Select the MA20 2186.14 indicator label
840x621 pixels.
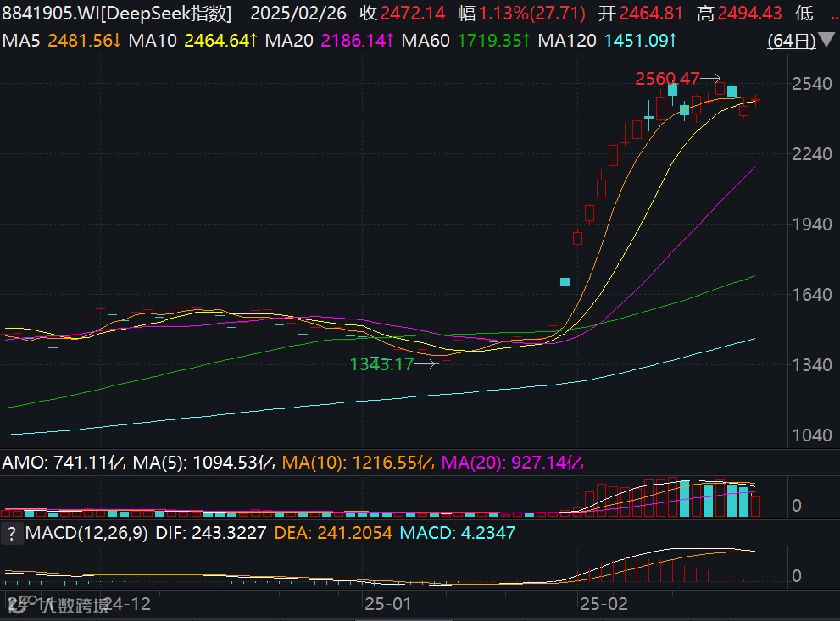330,40
